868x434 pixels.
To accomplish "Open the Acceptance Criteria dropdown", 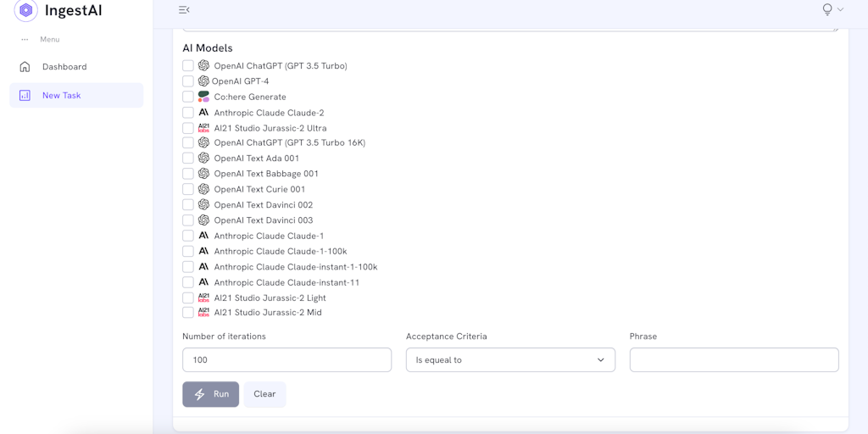I will point(510,359).
